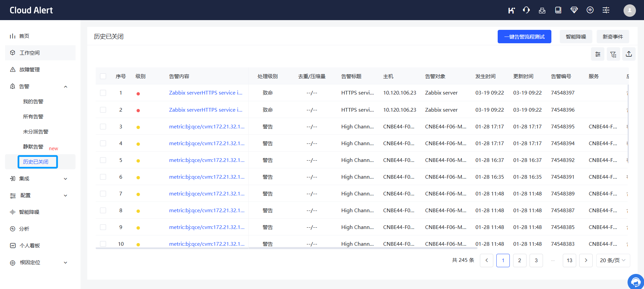Check the checkbox for row 1
The height and width of the screenshot is (289, 644).
click(x=103, y=93)
